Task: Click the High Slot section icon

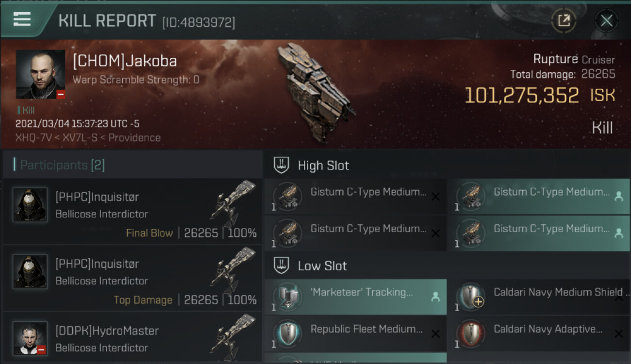Action: coord(282,165)
